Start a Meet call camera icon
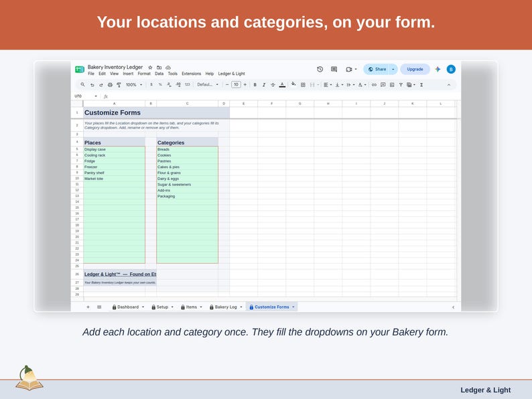This screenshot has height=399, width=532. point(349,69)
